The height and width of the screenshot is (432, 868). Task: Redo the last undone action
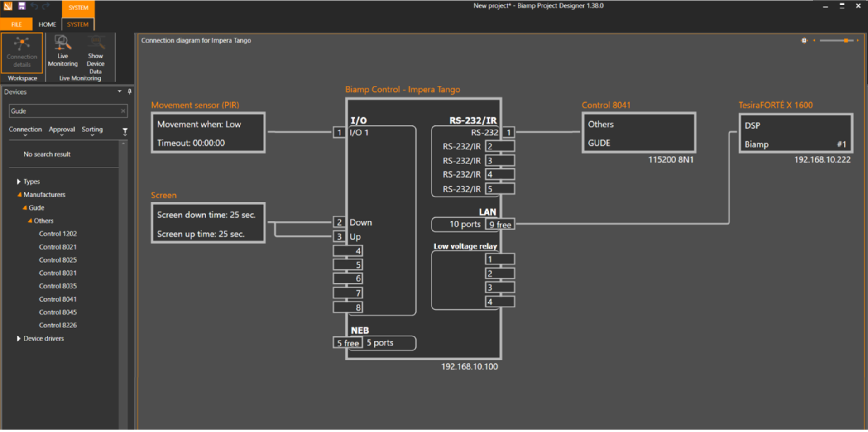pyautogui.click(x=46, y=6)
